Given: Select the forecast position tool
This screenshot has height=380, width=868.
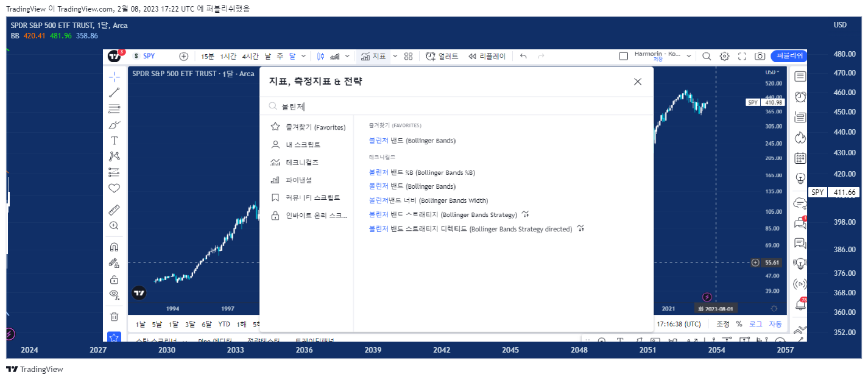Looking at the screenshot, I should [114, 172].
